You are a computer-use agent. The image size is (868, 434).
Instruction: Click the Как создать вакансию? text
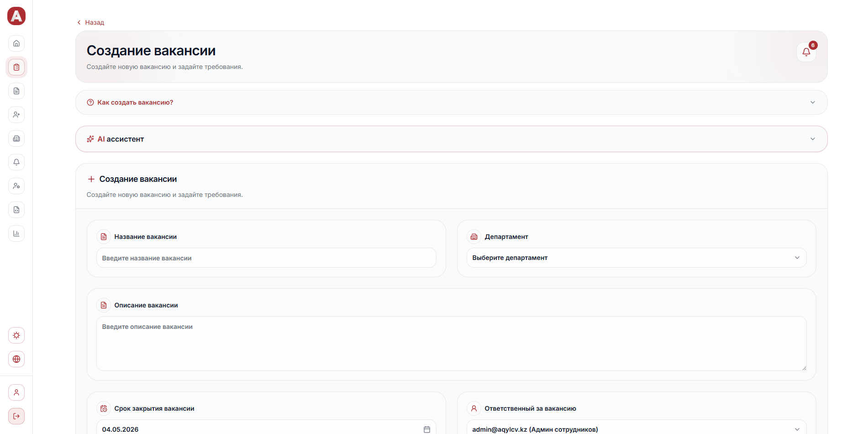[135, 102]
